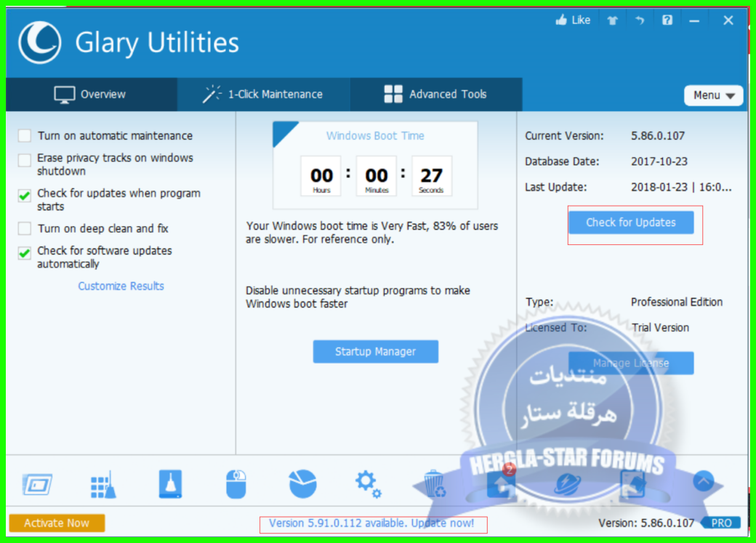Click Disable unnecessary startup programs text
This screenshot has height=543, width=756.
358,297
